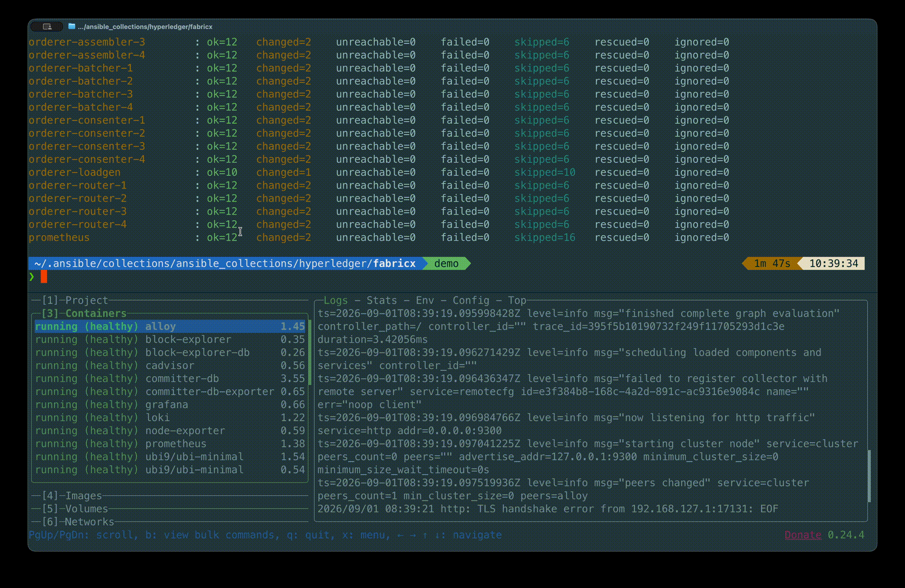
Task: Click orderer-assembler-3 host name
Action: [x=87, y=42]
